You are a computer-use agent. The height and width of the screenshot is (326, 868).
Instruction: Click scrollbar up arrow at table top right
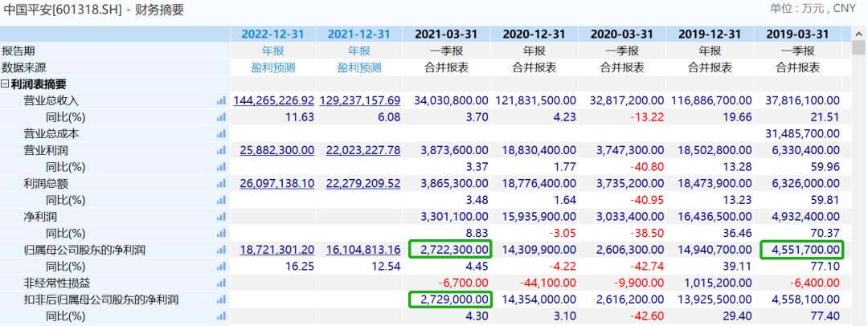click(x=858, y=35)
